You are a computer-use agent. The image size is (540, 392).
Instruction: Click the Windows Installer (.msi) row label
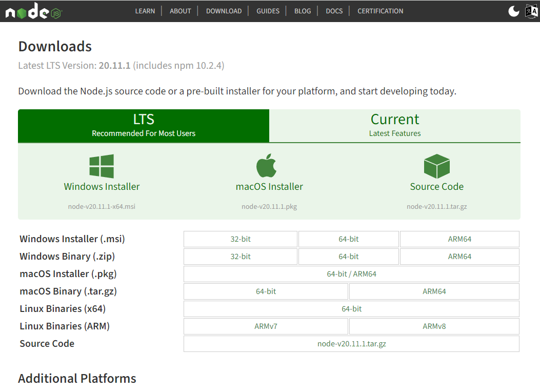click(x=72, y=239)
